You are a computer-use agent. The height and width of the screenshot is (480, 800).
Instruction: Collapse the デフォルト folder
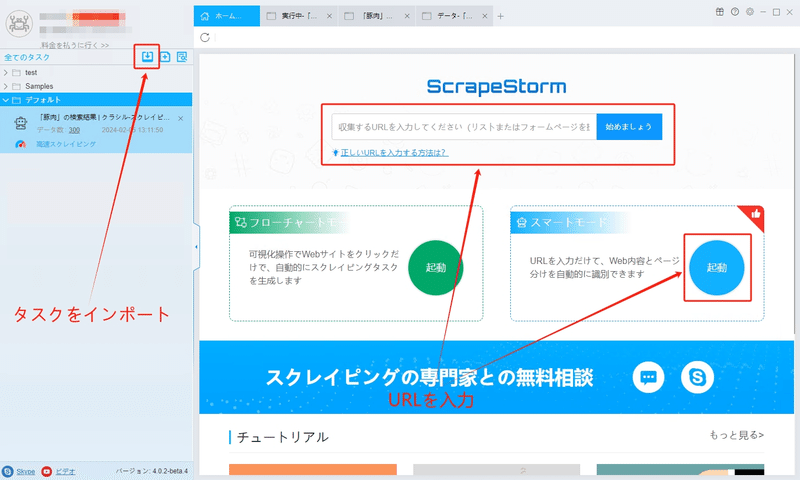click(x=6, y=100)
